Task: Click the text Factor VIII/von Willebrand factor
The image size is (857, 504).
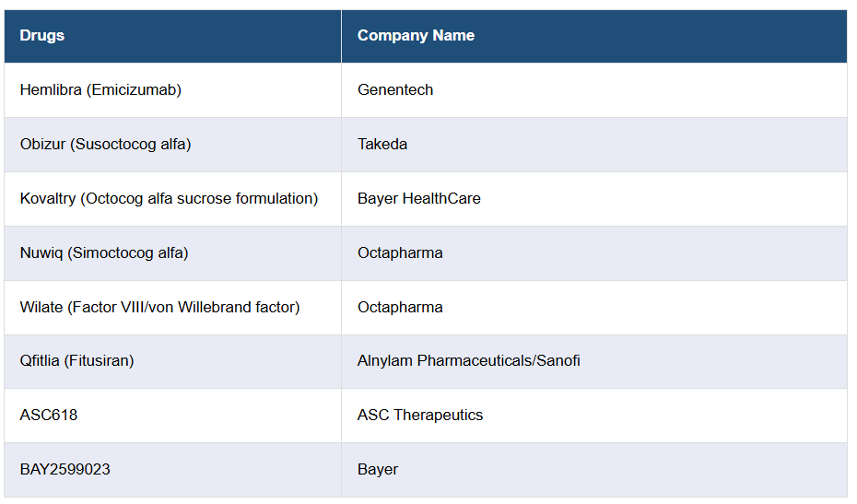Action: click(183, 308)
